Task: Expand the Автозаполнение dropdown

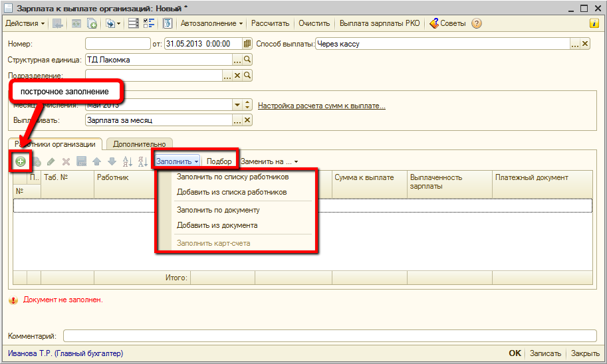Action: pyautogui.click(x=211, y=23)
